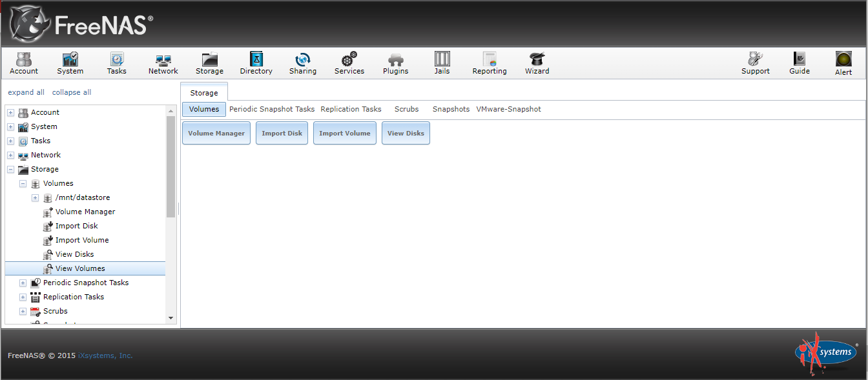Click the tree scrollbar down arrow
The image size is (868, 380).
pyautogui.click(x=170, y=317)
